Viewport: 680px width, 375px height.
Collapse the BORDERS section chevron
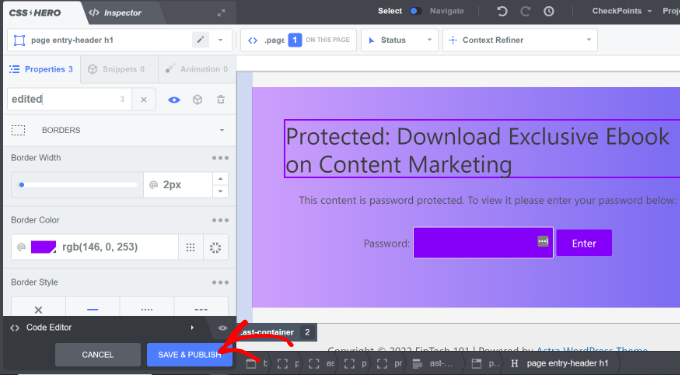222,130
